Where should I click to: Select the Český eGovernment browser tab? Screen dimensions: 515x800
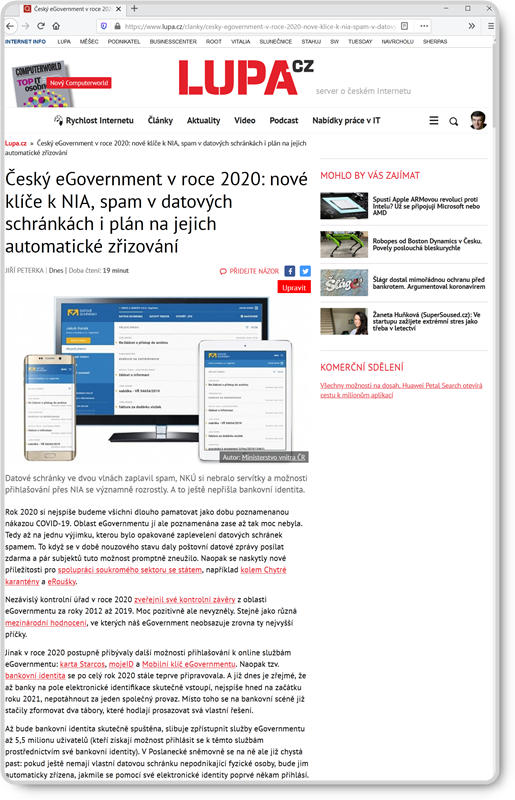[73, 9]
